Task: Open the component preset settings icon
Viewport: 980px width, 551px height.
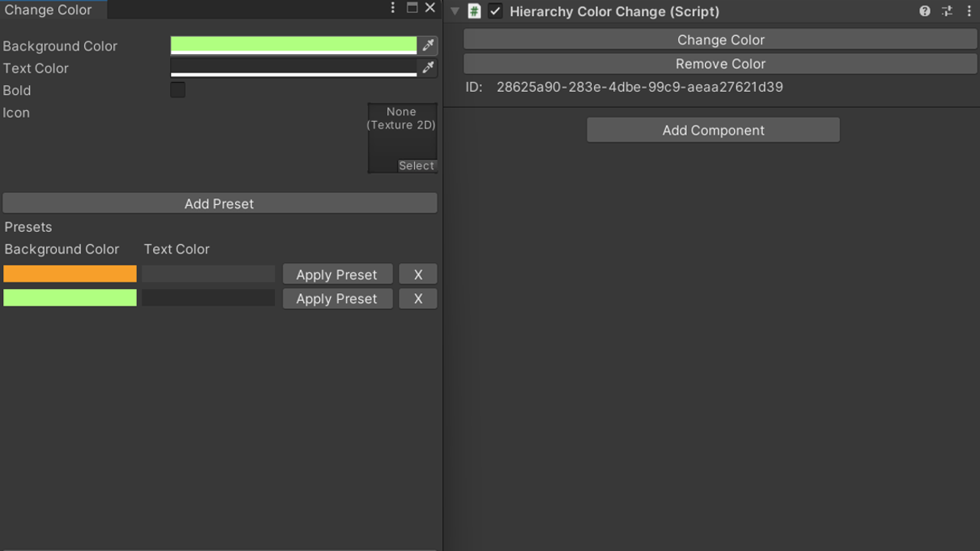Action: (947, 11)
